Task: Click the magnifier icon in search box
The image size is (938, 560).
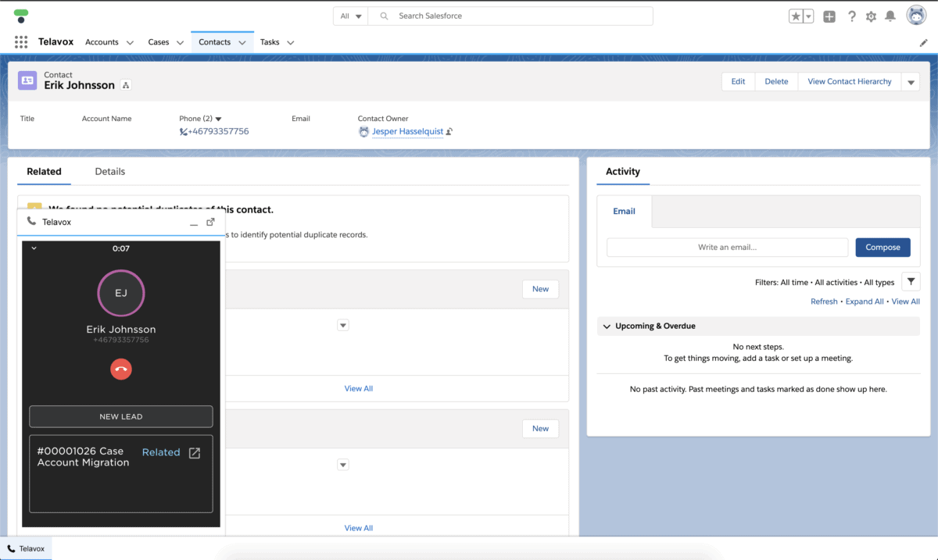Action: coord(384,16)
